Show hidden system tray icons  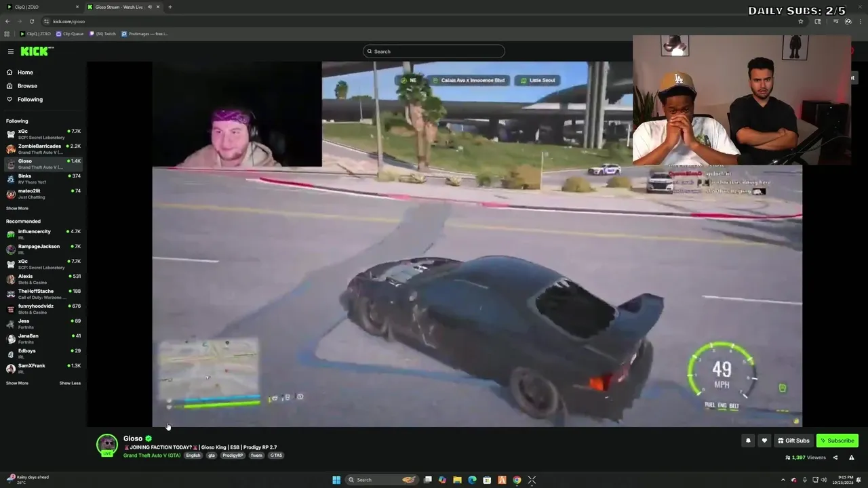[x=783, y=480]
